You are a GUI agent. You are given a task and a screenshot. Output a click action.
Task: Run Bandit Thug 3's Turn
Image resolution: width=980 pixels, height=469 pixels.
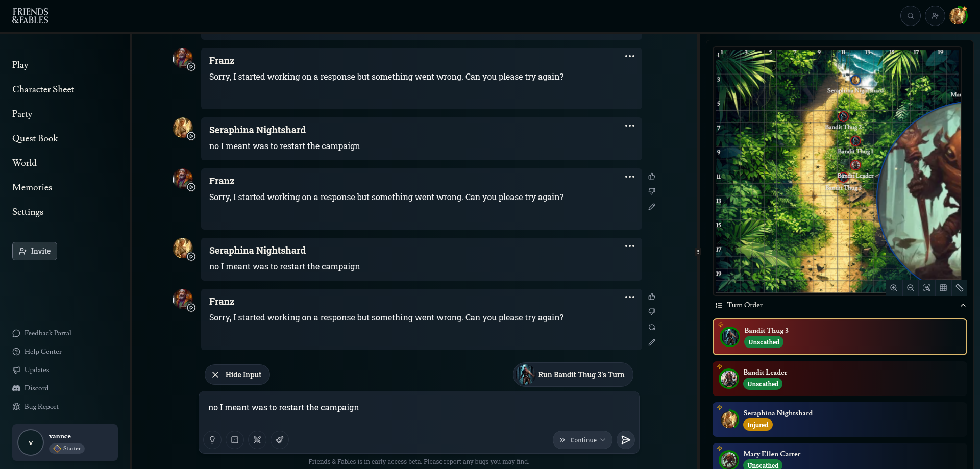click(573, 375)
